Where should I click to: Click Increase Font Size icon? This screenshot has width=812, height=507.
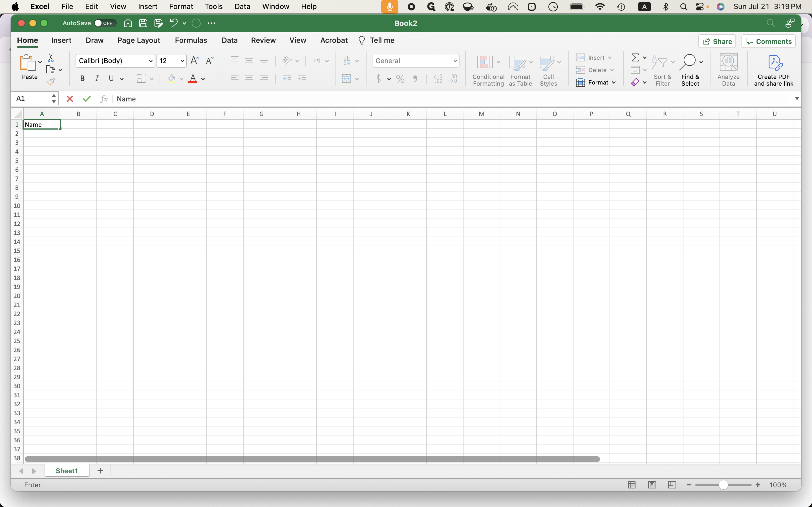194,61
